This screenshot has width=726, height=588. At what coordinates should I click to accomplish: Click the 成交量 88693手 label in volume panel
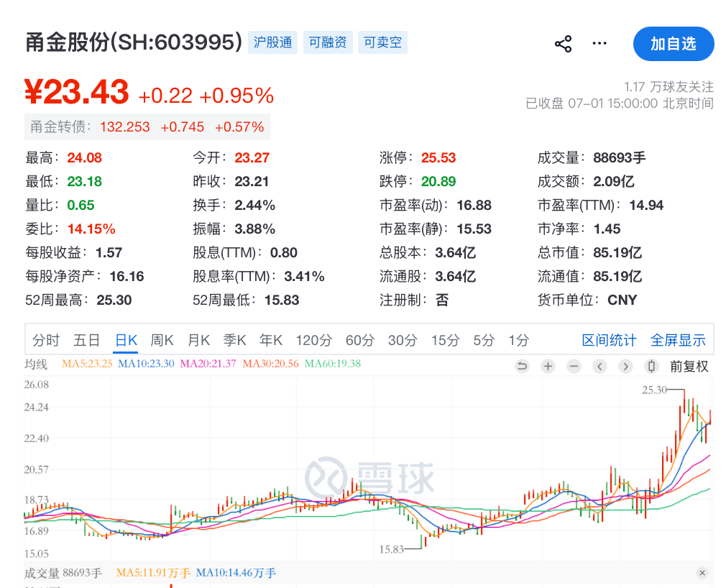(x=63, y=573)
